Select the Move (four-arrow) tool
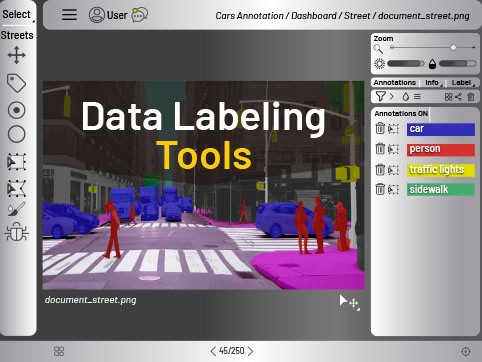 click(x=17, y=55)
